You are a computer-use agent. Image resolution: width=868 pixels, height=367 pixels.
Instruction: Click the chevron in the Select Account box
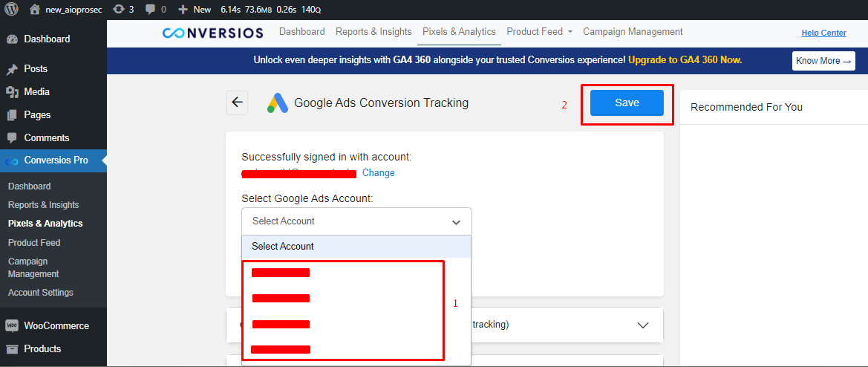point(456,223)
